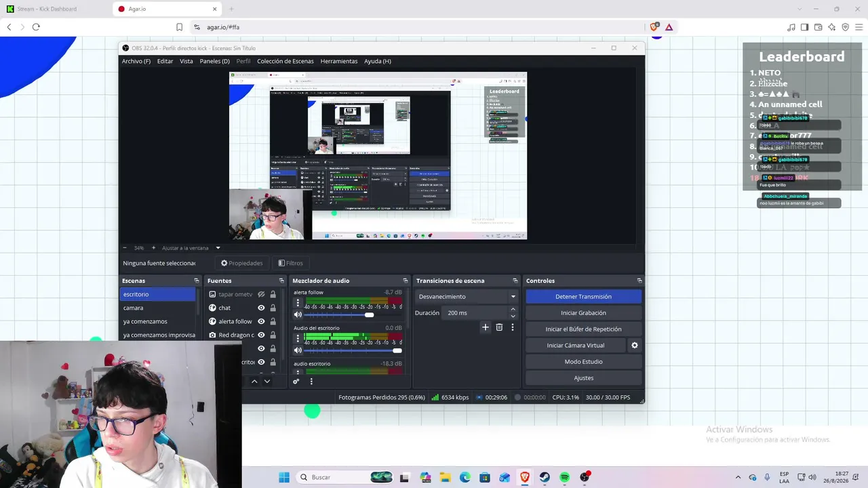
Task: Open the Ayuda menu
Action: click(x=378, y=61)
